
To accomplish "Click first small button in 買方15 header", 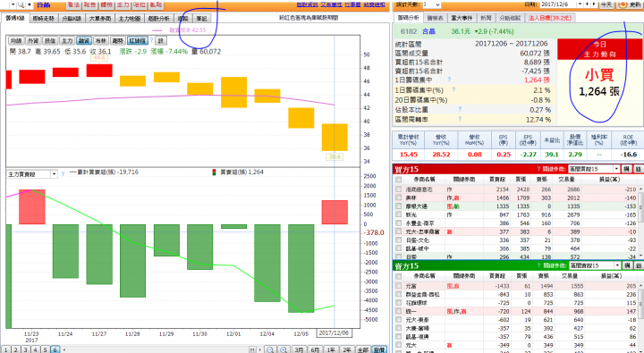I will (x=627, y=169).
